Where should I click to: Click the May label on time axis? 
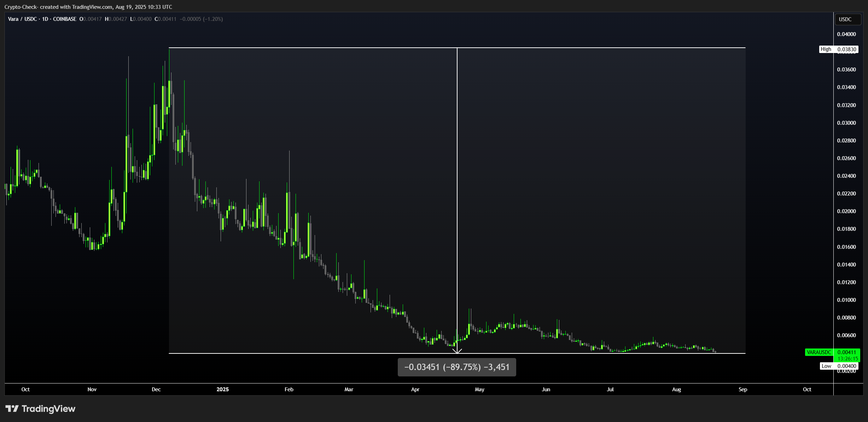(479, 389)
